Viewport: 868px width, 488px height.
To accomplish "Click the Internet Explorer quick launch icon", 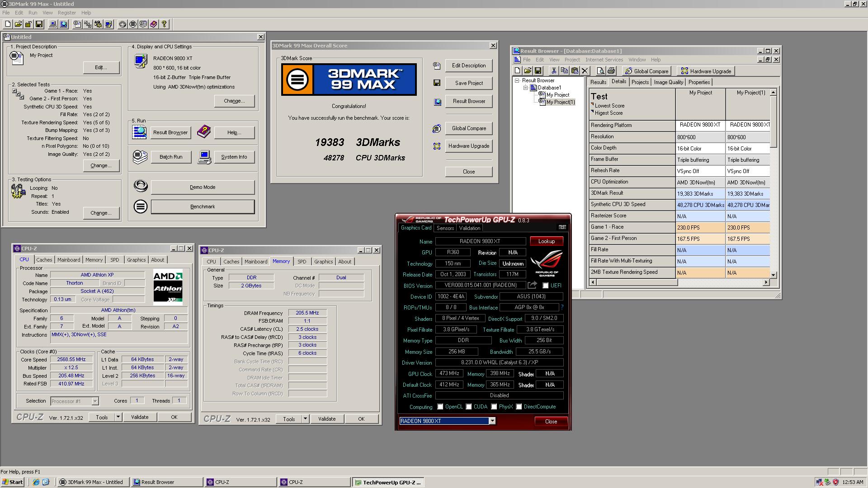I will [x=36, y=482].
